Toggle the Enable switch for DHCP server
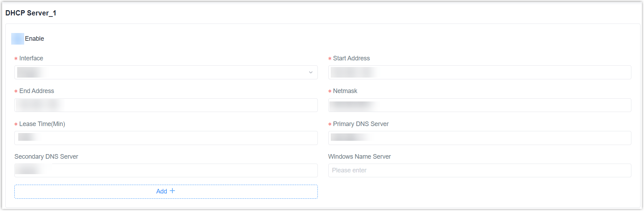The height and width of the screenshot is (211, 644). pyautogui.click(x=18, y=39)
